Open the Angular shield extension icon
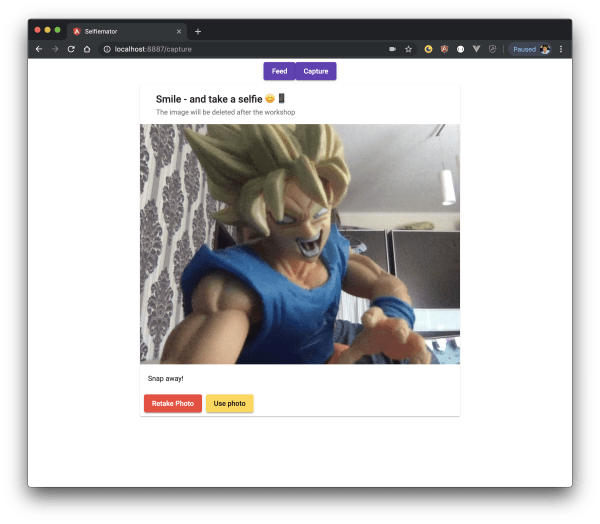600x524 pixels. (444, 49)
